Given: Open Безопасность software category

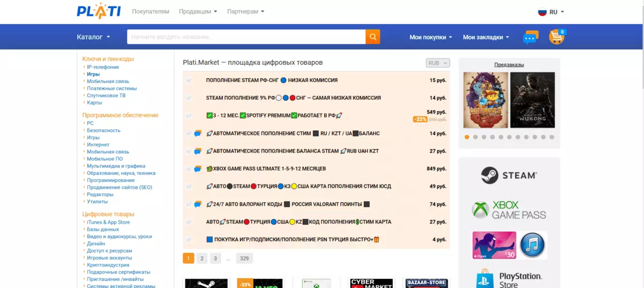Looking at the screenshot, I should pos(104,130).
